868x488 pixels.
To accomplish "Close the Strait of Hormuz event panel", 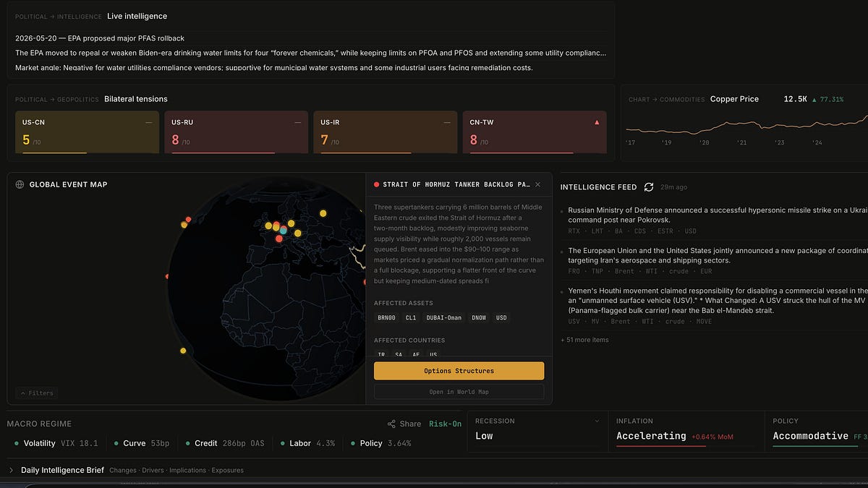I will [x=537, y=184].
